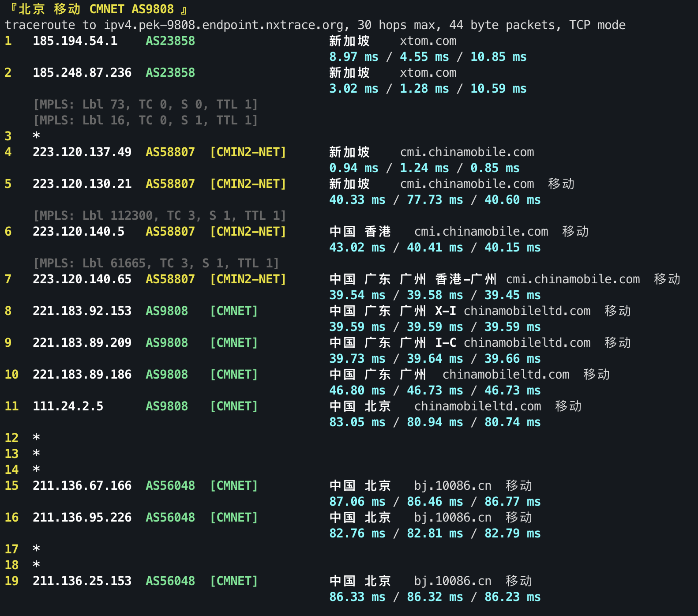This screenshot has width=698, height=616.
Task: Click latency value 8.97 ms
Action: 354,57
